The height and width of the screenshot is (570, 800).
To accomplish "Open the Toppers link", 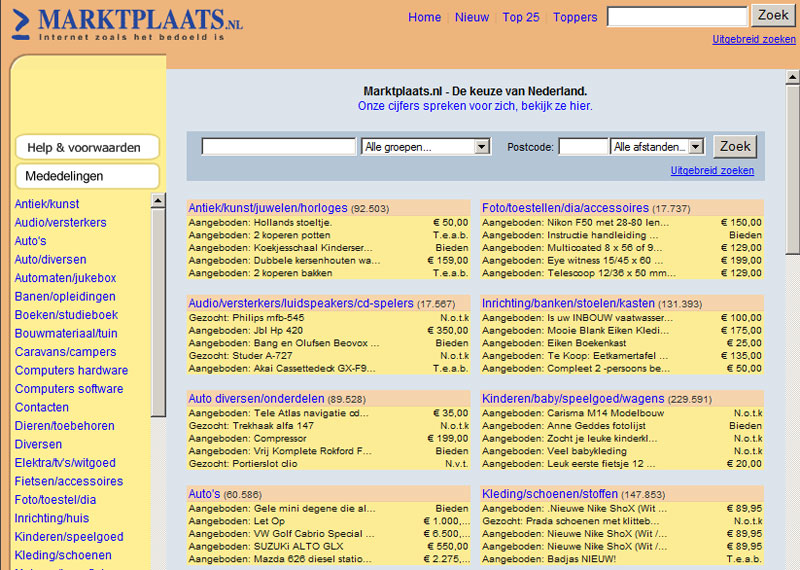I will pos(575,17).
